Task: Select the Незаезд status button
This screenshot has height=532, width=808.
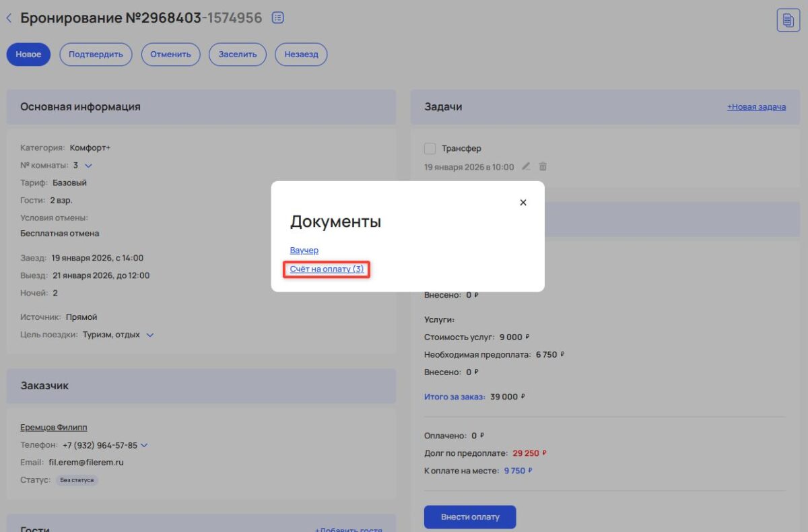Action: click(300, 55)
